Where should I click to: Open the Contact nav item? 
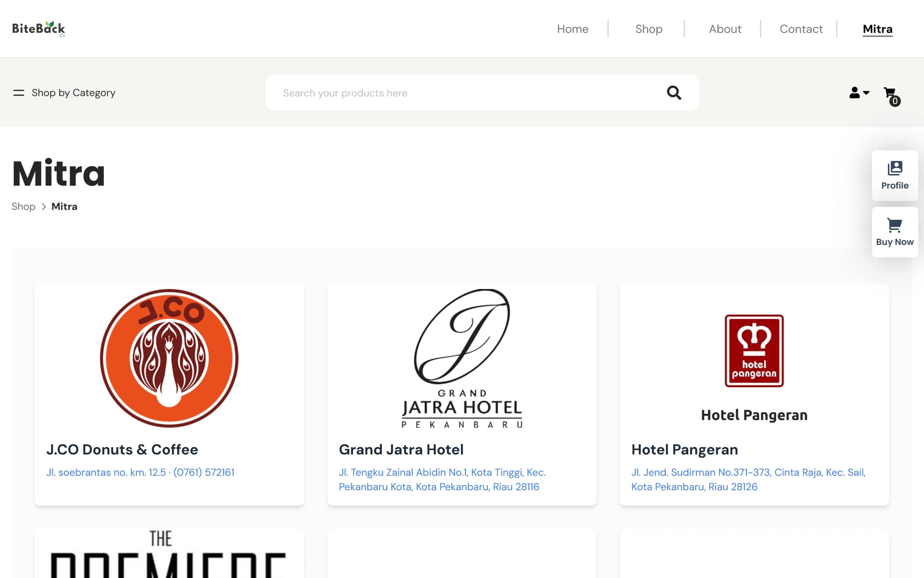point(801,29)
